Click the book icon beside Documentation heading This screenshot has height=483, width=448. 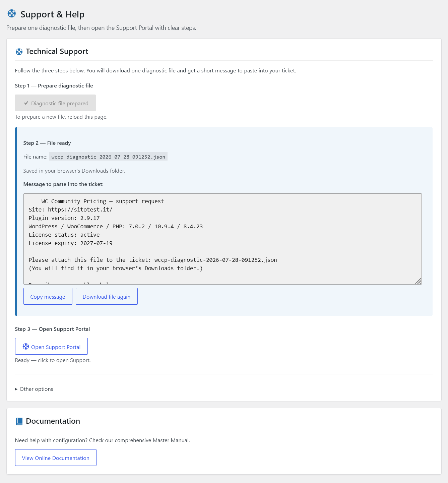pos(19,421)
